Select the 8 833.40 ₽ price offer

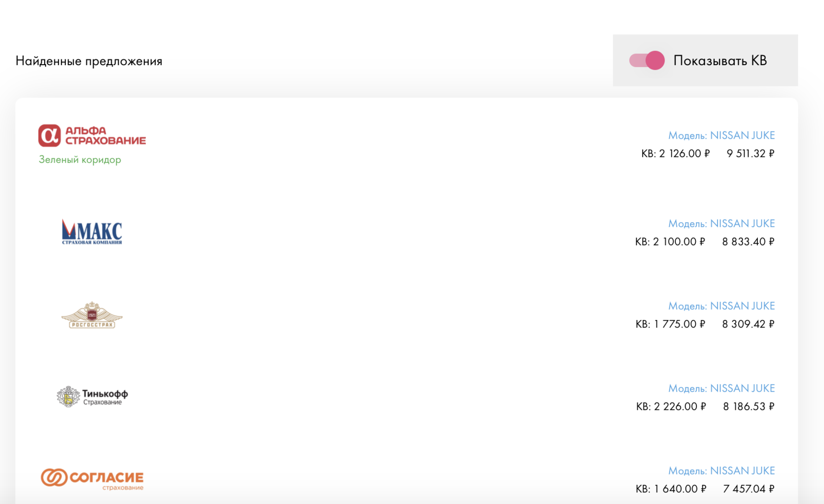tap(748, 242)
